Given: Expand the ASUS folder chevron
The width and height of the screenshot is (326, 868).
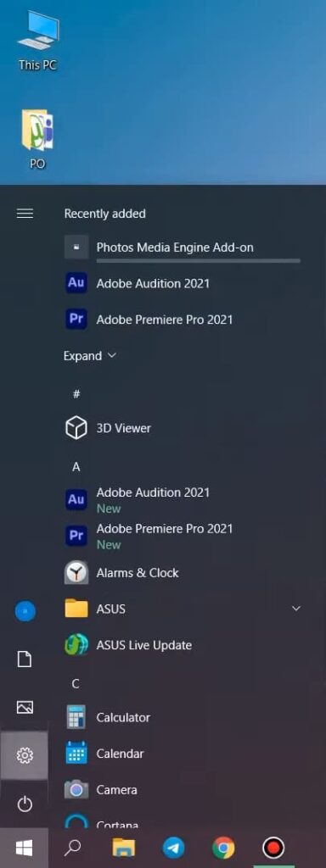Looking at the screenshot, I should click(296, 609).
